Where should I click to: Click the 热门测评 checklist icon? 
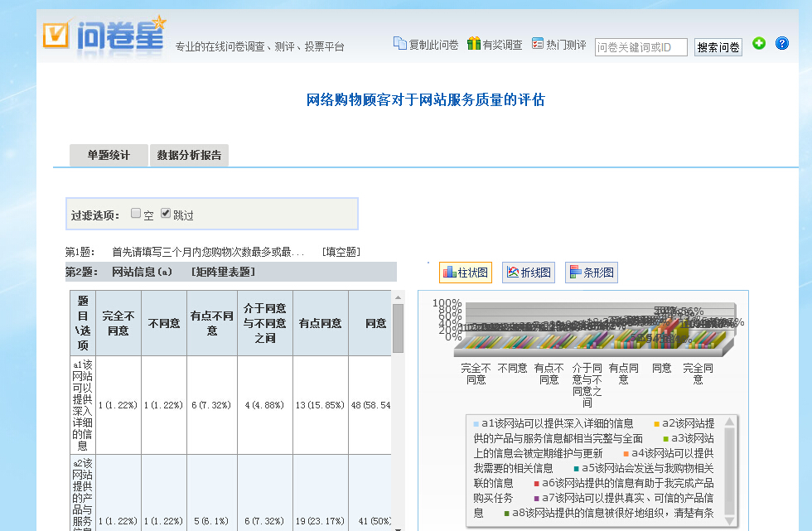(538, 43)
